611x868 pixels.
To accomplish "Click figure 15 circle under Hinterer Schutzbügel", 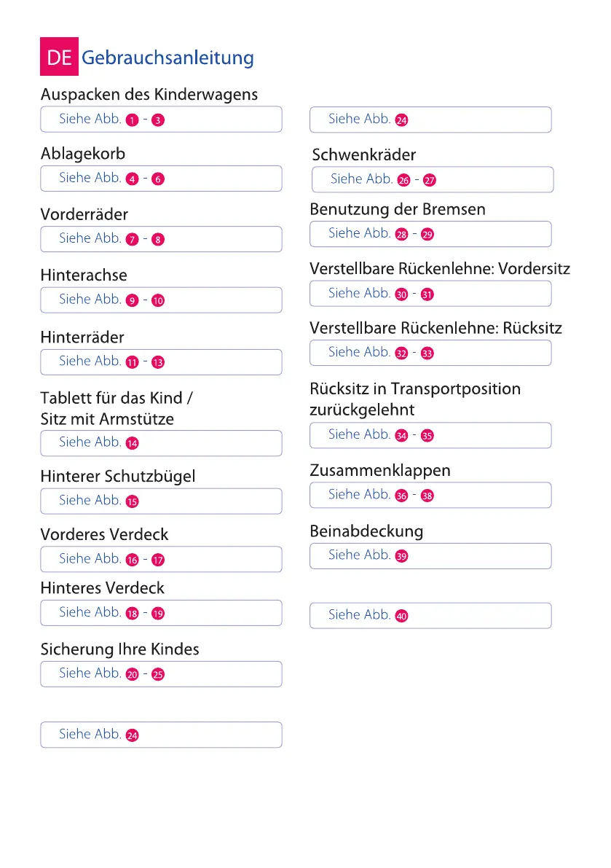I will coord(132,502).
